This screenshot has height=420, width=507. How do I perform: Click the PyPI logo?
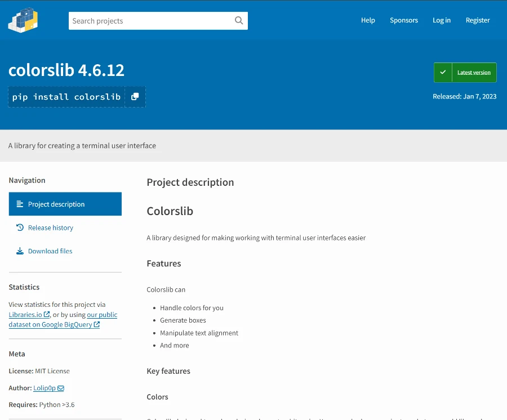click(23, 20)
